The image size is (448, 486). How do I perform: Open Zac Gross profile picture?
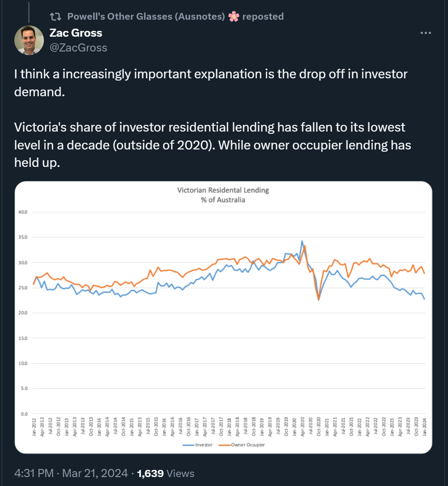pos(29,40)
